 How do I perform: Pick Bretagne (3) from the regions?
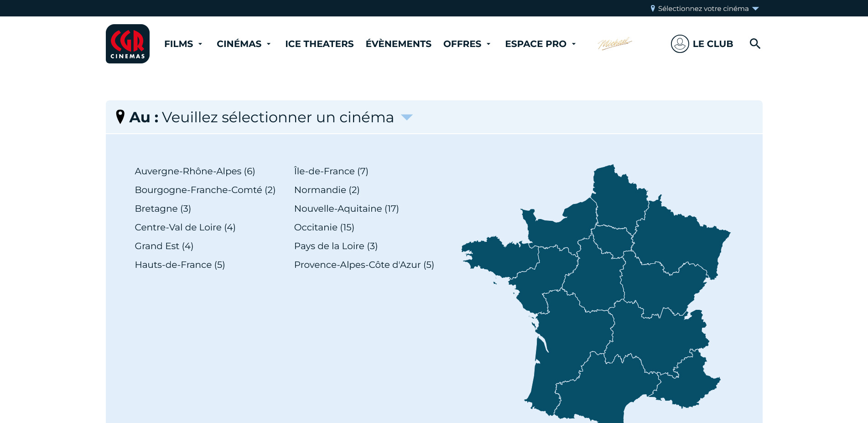pyautogui.click(x=163, y=209)
